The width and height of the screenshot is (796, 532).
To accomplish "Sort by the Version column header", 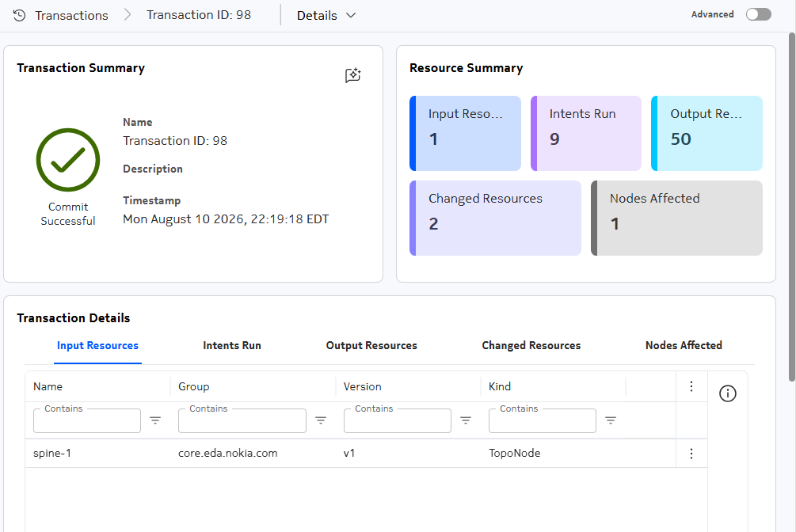I will pyautogui.click(x=362, y=387).
